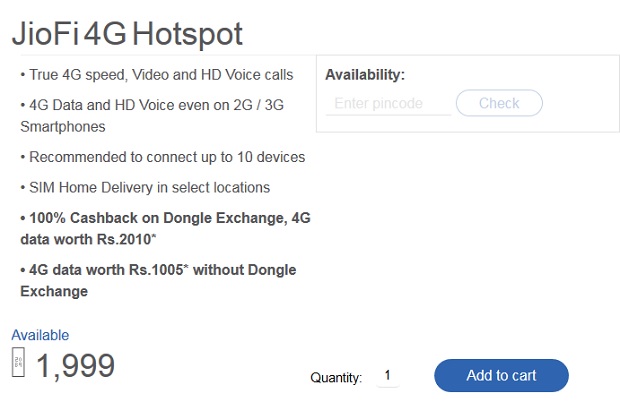The image size is (620, 402).
Task: Select the True 4G speed bullet text
Action: [157, 75]
